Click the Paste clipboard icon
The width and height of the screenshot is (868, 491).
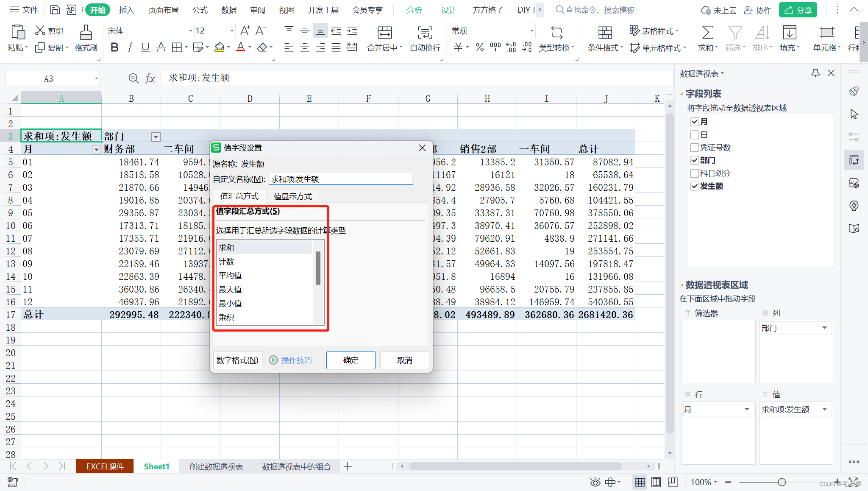pos(18,32)
